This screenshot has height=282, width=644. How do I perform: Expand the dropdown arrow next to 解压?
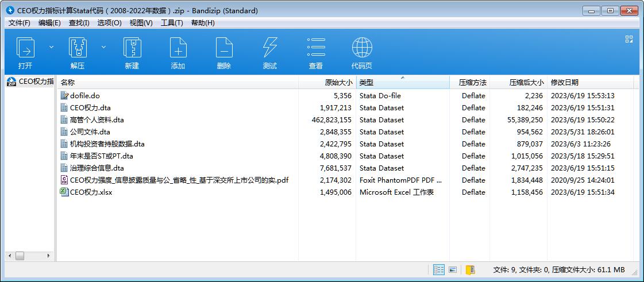point(103,47)
